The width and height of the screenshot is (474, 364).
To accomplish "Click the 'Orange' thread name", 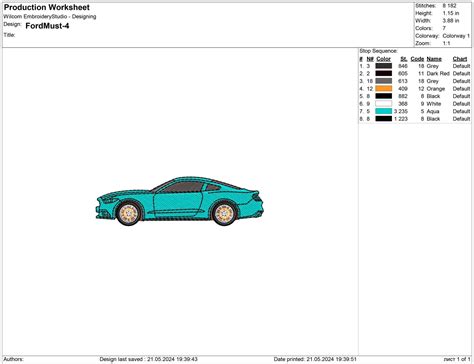I will [436, 89].
